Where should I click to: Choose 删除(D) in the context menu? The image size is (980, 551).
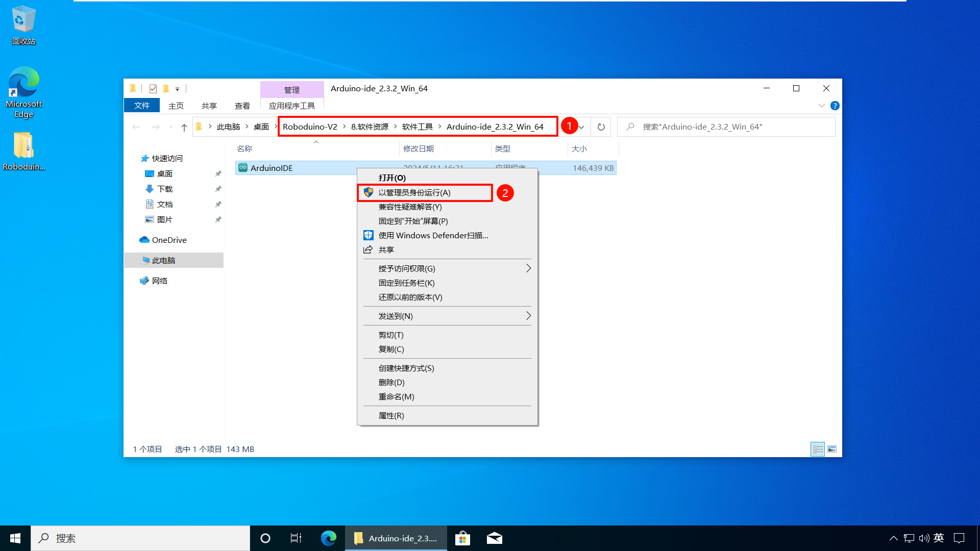pyautogui.click(x=447, y=383)
